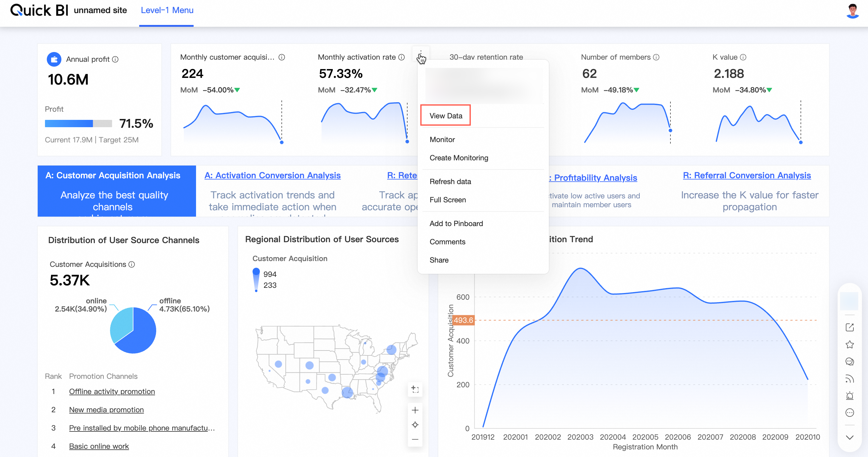
Task: Click the alarm monitoring icon
Action: click(x=849, y=396)
